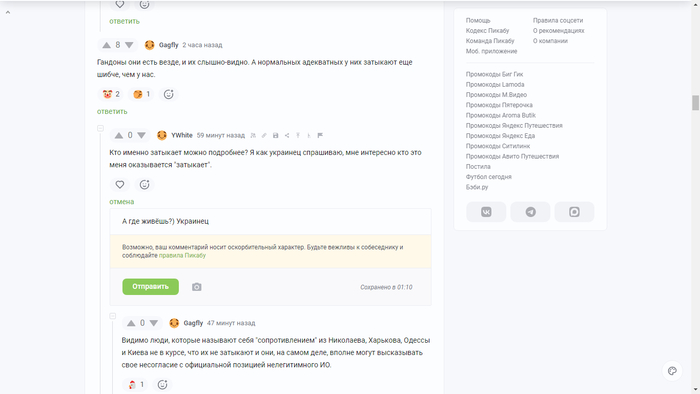The image size is (700, 394).
Task: Open Кодекс Пикабу sidebar link
Action: [487, 31]
